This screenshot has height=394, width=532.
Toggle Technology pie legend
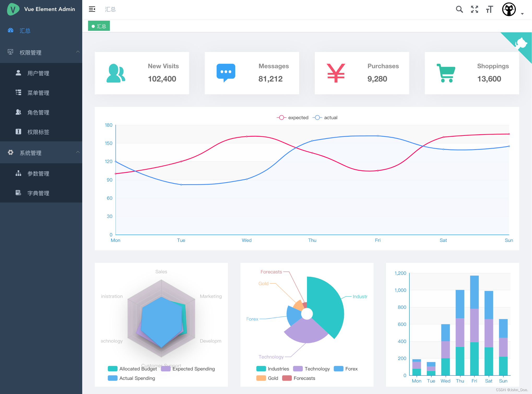tap(311, 369)
